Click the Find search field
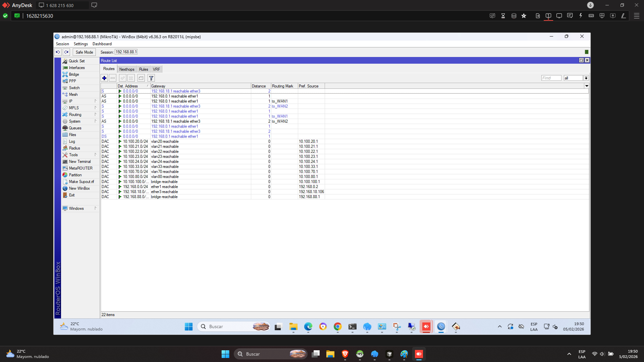The width and height of the screenshot is (644, 362). pos(551,78)
